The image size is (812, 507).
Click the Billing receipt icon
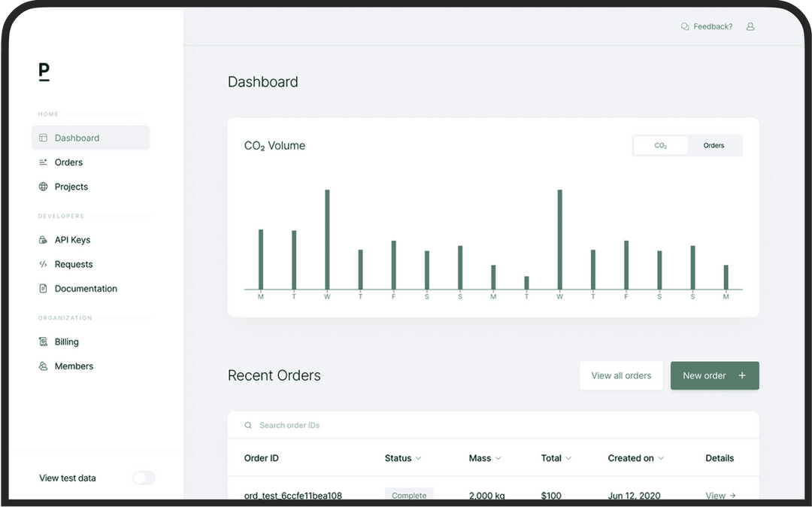coord(43,342)
